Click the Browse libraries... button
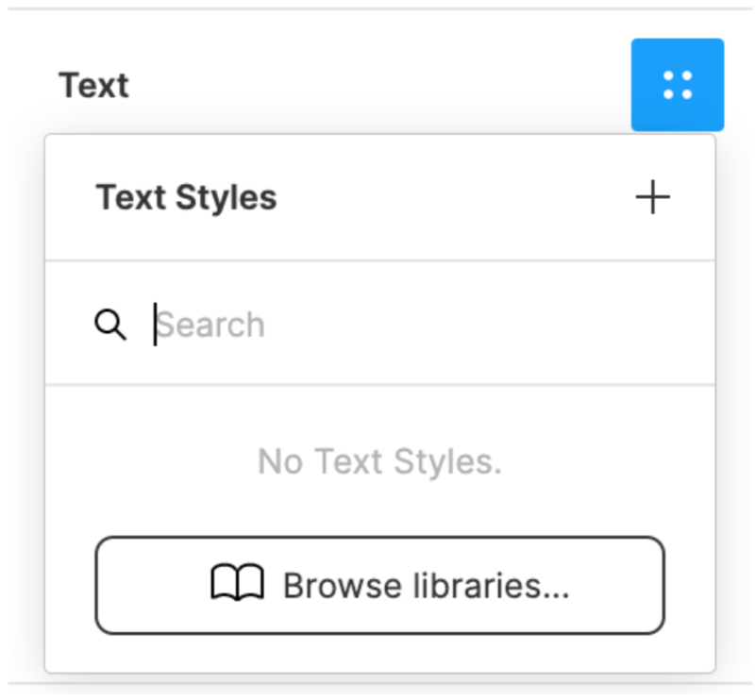Viewport: 755px width, 700px height. [x=379, y=586]
